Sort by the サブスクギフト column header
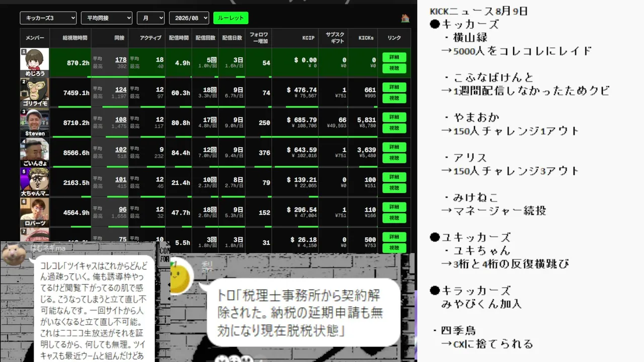Viewport: 644px width, 362px height. click(x=334, y=38)
